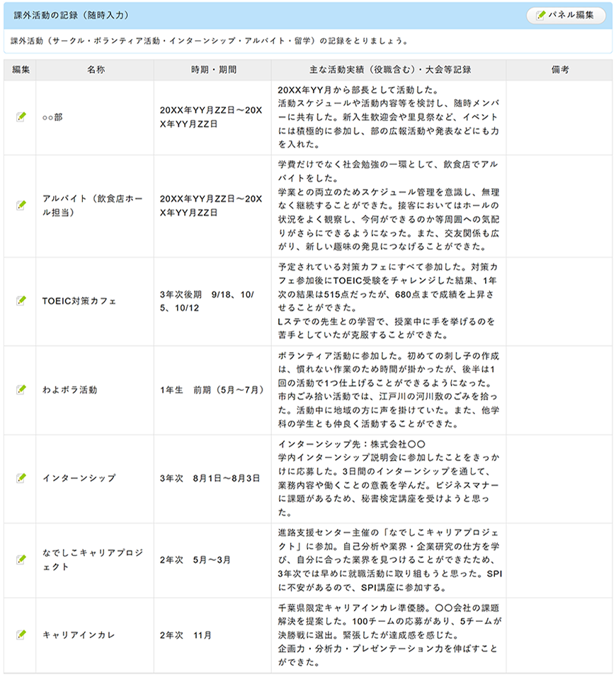Viewport: 616px width, 677px height.
Task: Click the 時期・期間 column header
Action: 213,70
